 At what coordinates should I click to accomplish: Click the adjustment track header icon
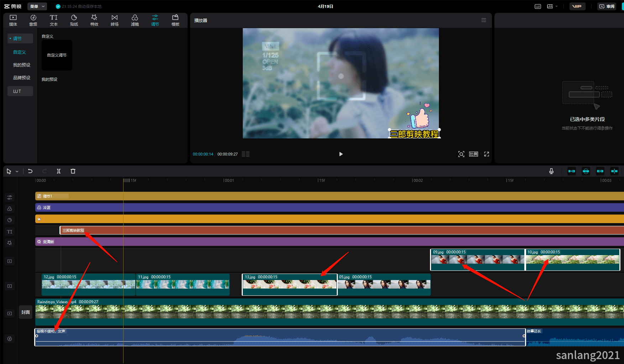point(10,197)
